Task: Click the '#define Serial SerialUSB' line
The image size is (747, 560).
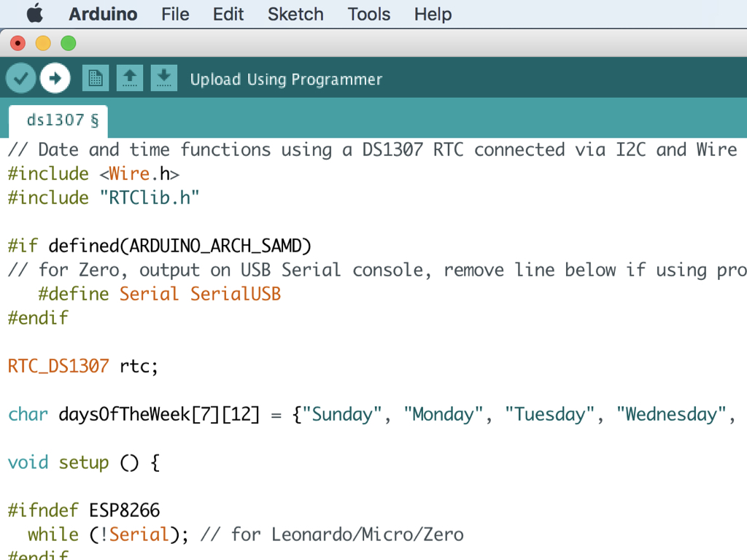Action: point(160,294)
